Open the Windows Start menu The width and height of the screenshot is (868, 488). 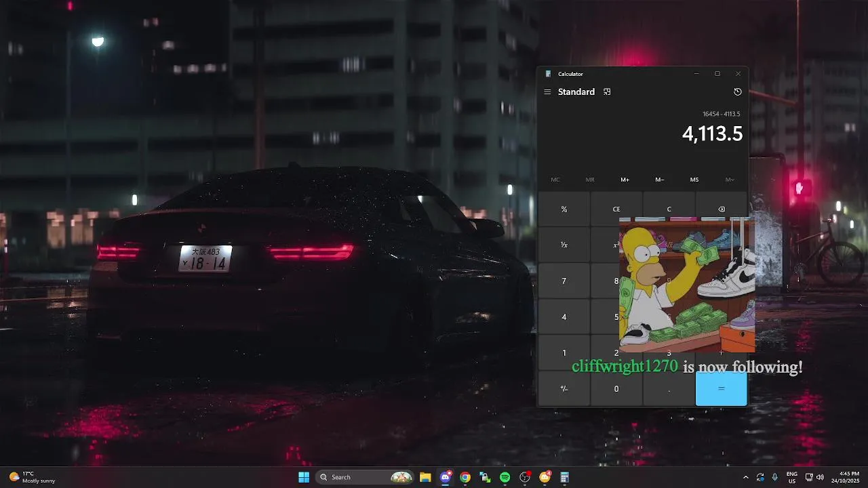pos(304,477)
